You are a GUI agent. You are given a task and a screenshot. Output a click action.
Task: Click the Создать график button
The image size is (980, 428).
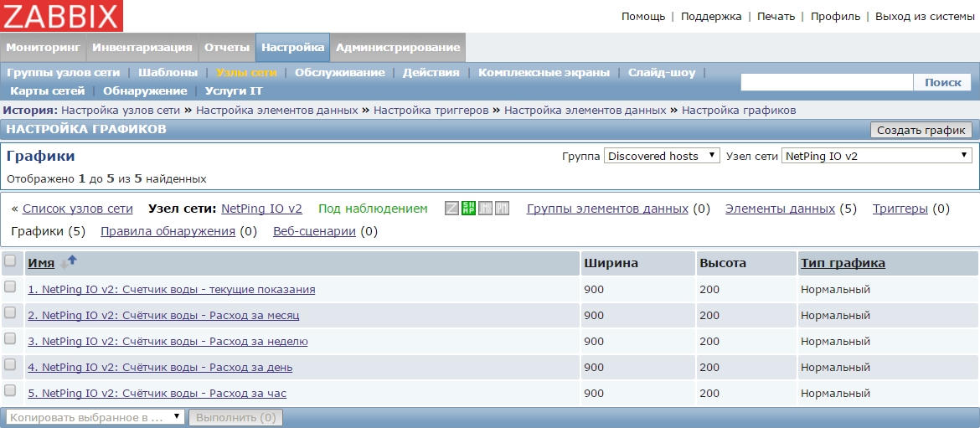(921, 130)
